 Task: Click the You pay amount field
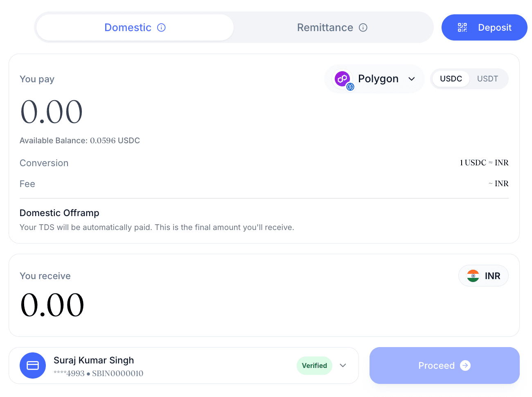coord(52,112)
